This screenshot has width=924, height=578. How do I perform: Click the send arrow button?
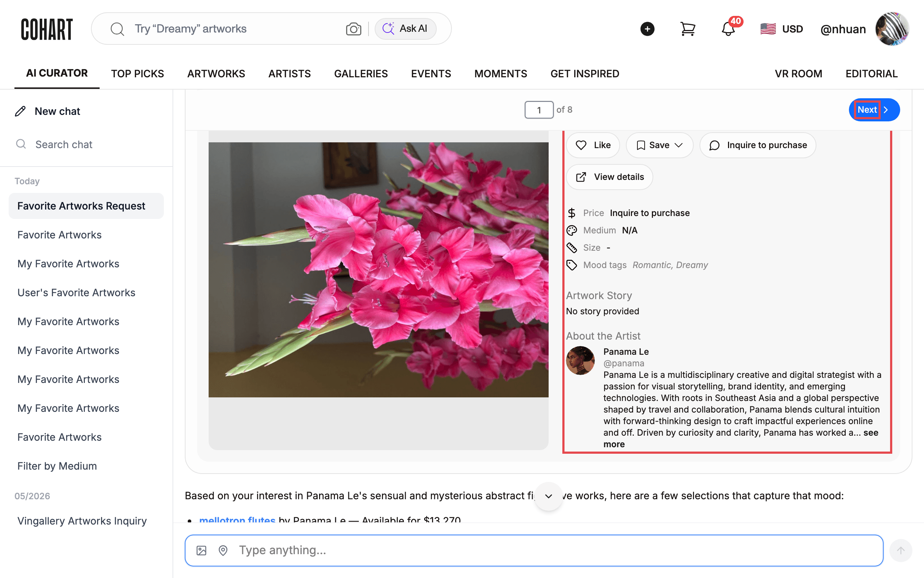(901, 551)
